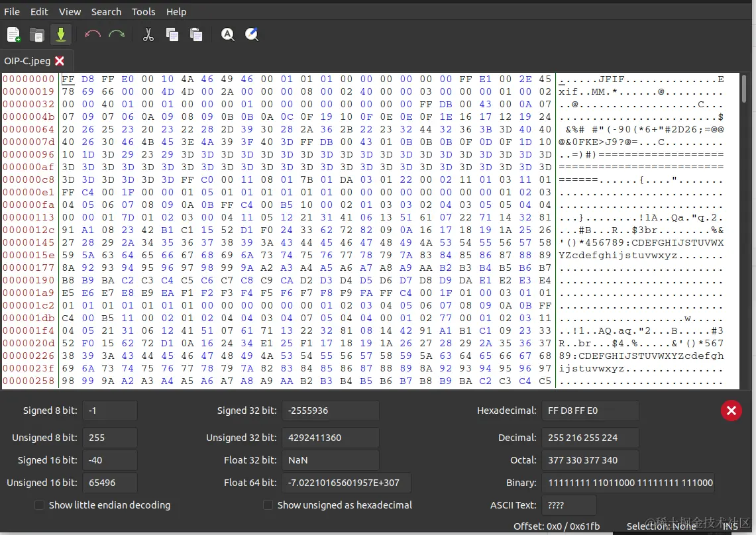Close the conversions pane with the red circle X

click(x=731, y=411)
